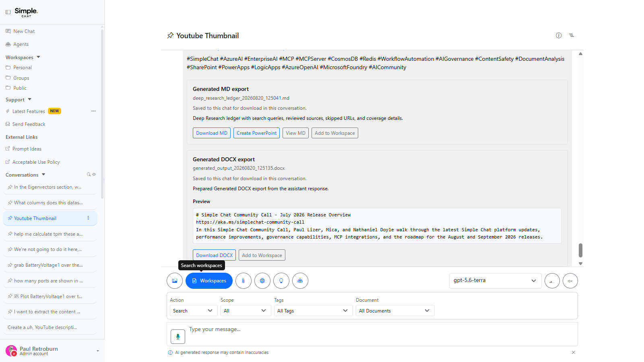Click the paperclip attach file button
The height and width of the screenshot is (362, 644).
pos(244,281)
